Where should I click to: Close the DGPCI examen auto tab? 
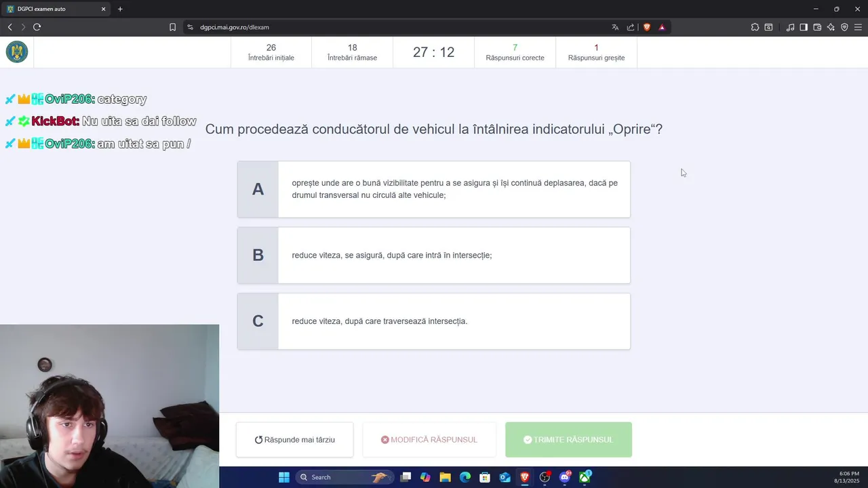click(x=103, y=9)
